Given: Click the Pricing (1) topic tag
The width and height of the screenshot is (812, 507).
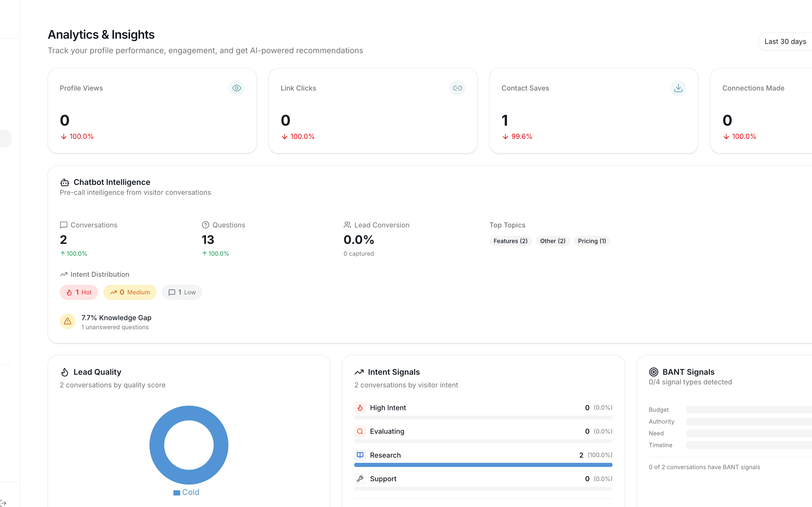Looking at the screenshot, I should (592, 241).
